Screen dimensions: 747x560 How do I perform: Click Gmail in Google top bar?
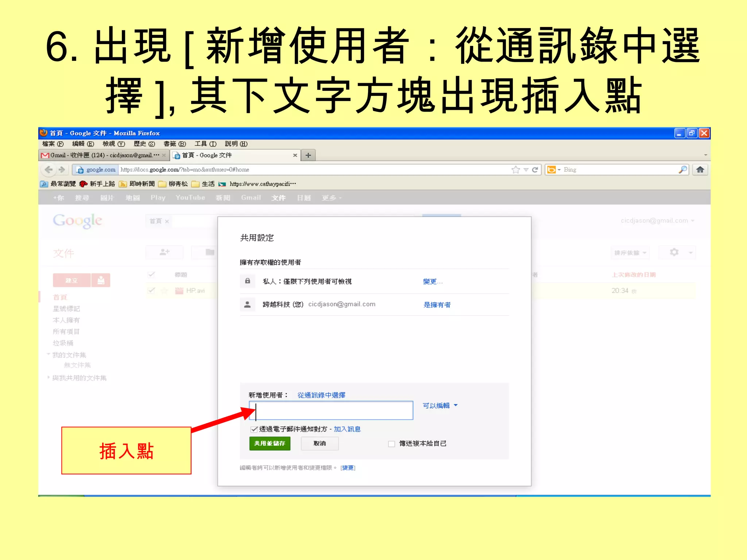point(251,198)
